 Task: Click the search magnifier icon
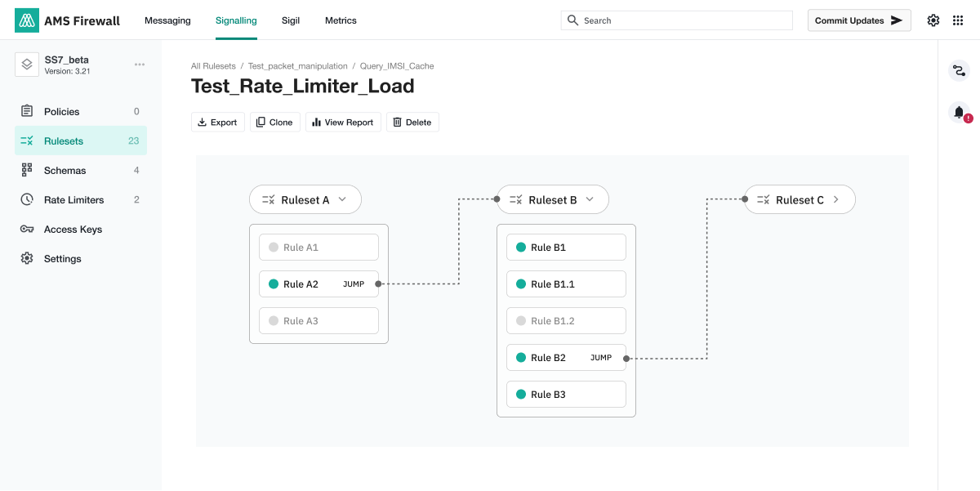coord(573,20)
